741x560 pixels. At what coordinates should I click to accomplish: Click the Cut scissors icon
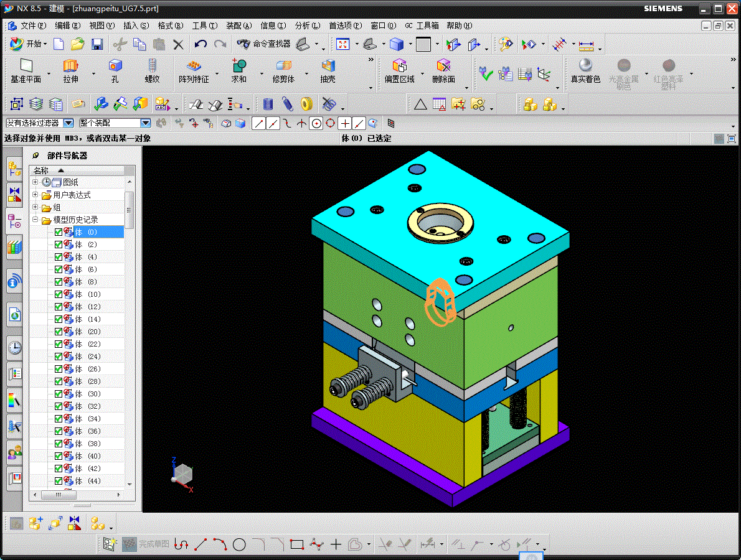(120, 44)
